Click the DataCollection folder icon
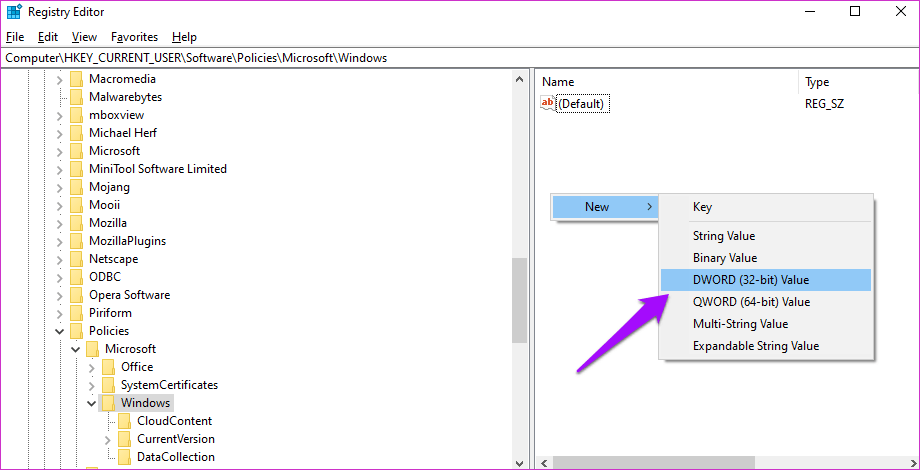Screen dimensions: 920x470 click(124, 457)
